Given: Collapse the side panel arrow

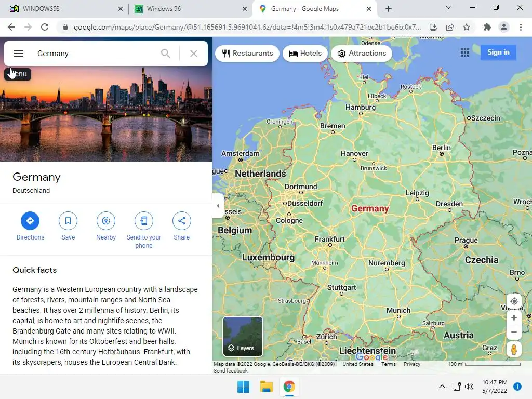Looking at the screenshot, I should click(x=218, y=206).
